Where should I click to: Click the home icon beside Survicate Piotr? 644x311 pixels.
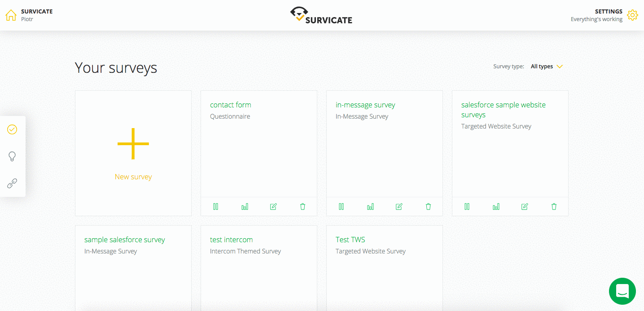coord(11,15)
